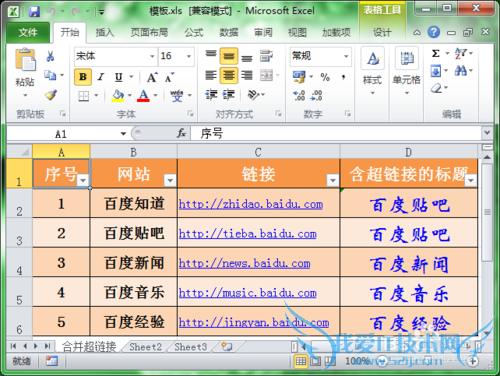Image resolution: width=500 pixels, height=376 pixels.
Task: Switch to Normal view in status bar
Action: tap(301, 361)
